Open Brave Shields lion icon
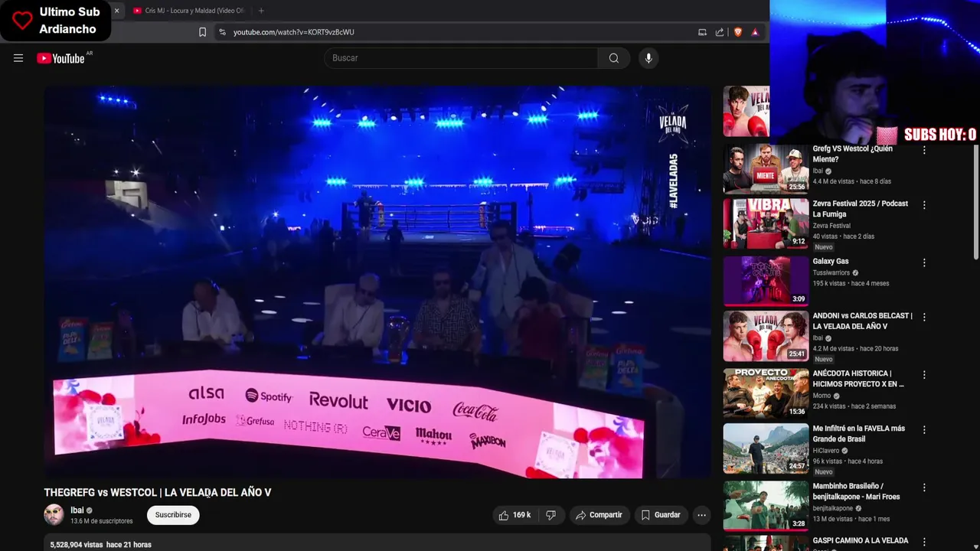Screen dimensions: 980x551 pos(738,32)
